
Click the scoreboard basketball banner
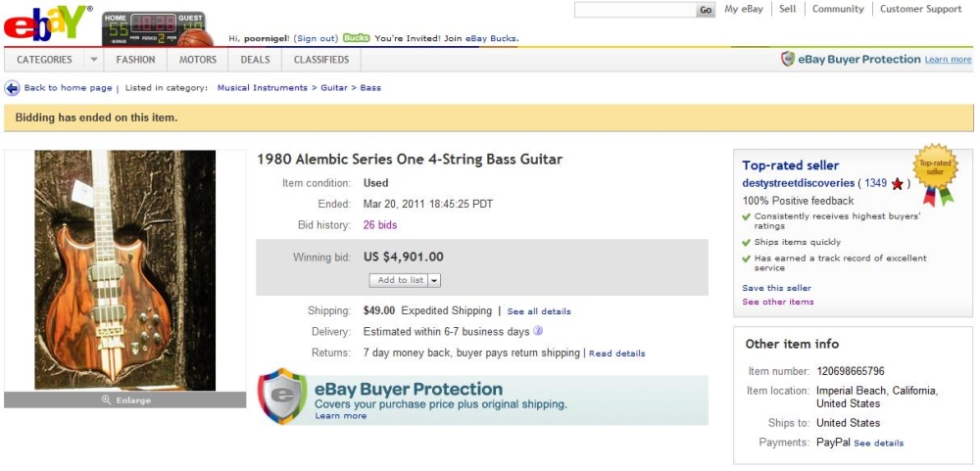(157, 29)
